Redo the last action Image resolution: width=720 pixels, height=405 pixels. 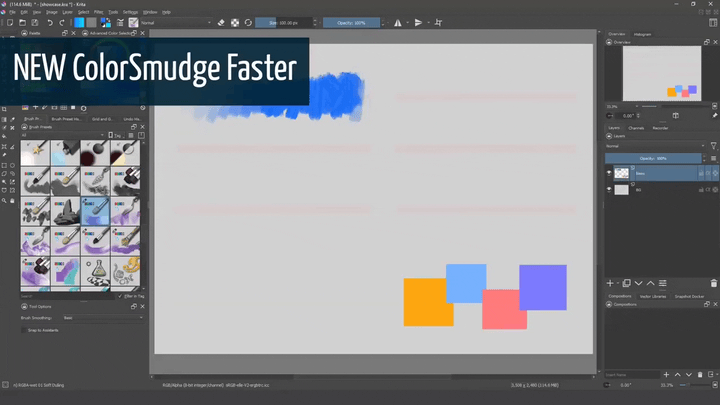tap(62, 22)
